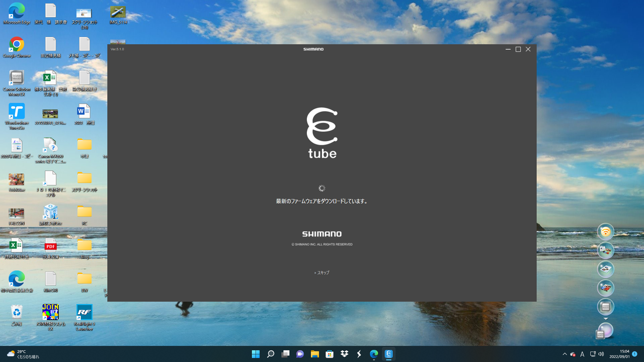Close the E-tube Project window
The image size is (644, 362).
528,49
